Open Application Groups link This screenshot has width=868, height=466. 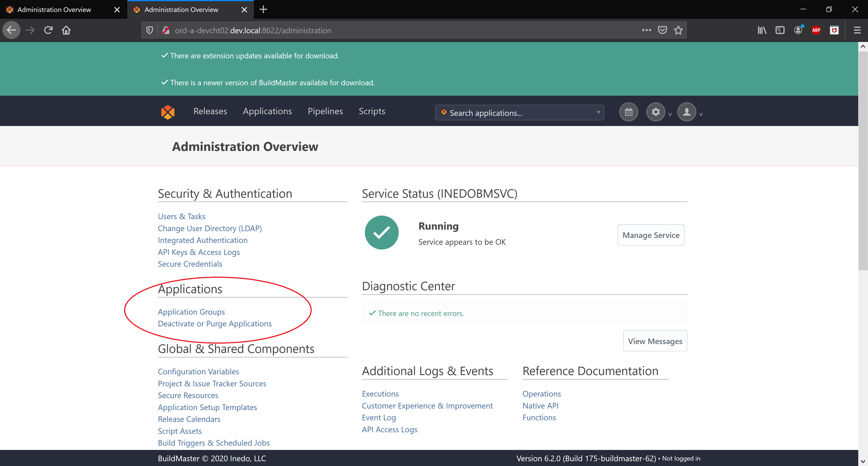[191, 311]
